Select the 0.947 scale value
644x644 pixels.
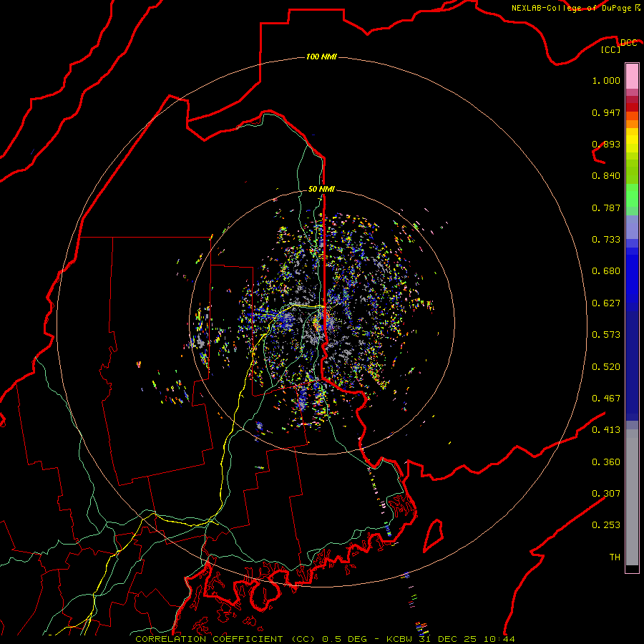coord(606,112)
